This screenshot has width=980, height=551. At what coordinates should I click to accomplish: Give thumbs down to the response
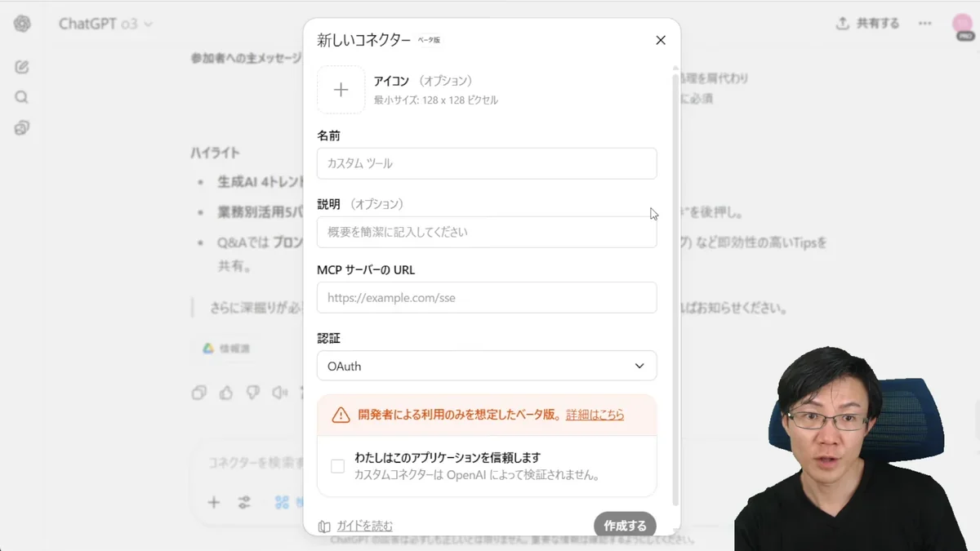253,393
